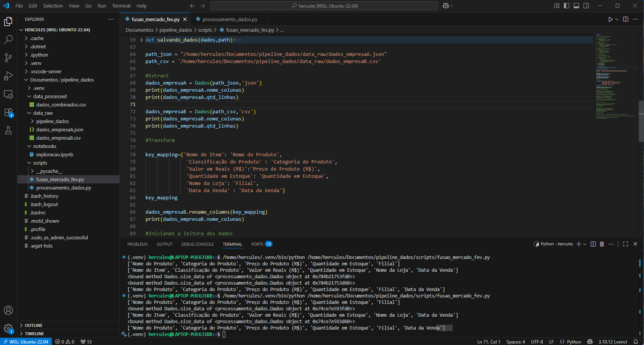Image resolution: width=644 pixels, height=345 pixels.
Task: Go forward navigation arrow
Action: (x=203, y=6)
